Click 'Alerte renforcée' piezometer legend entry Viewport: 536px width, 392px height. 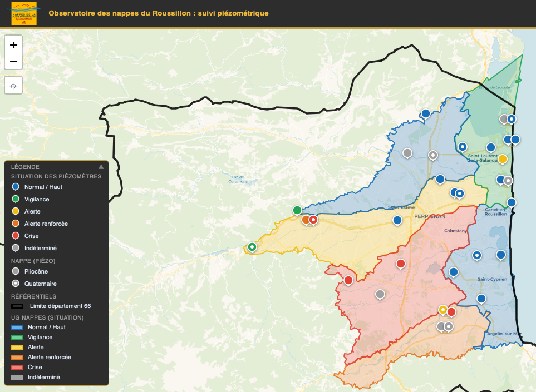coord(40,224)
